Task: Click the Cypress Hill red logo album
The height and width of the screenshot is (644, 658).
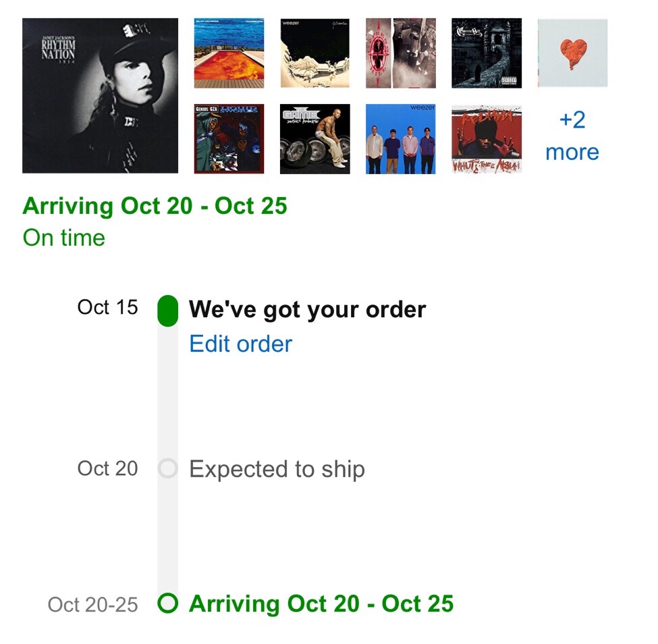Action: click(400, 53)
